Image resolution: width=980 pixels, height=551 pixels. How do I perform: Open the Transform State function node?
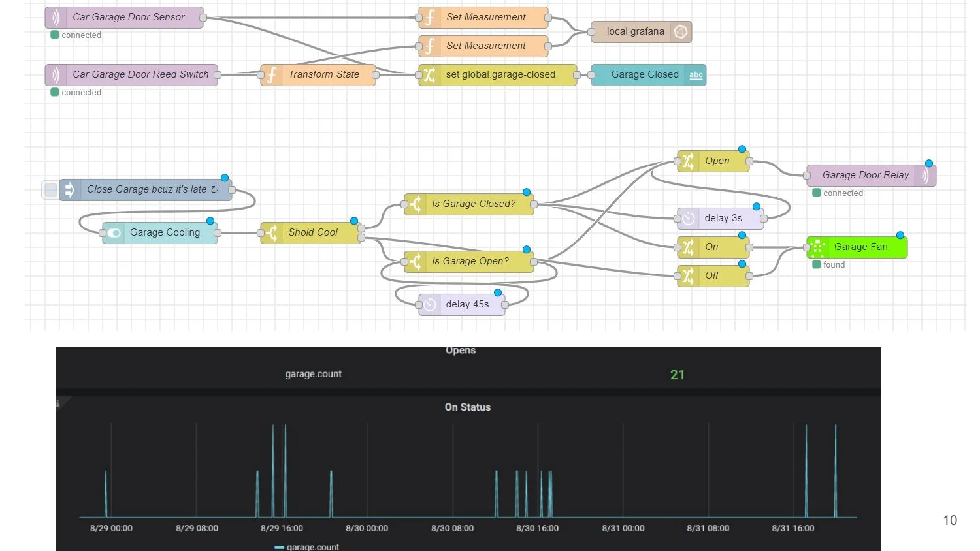point(318,75)
